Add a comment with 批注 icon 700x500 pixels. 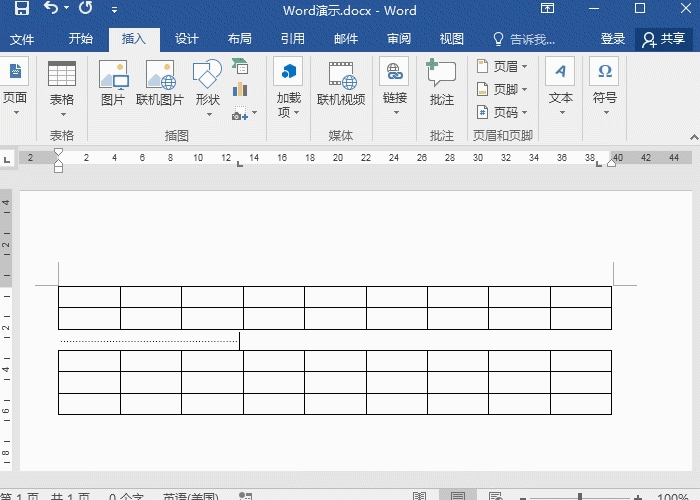click(441, 84)
